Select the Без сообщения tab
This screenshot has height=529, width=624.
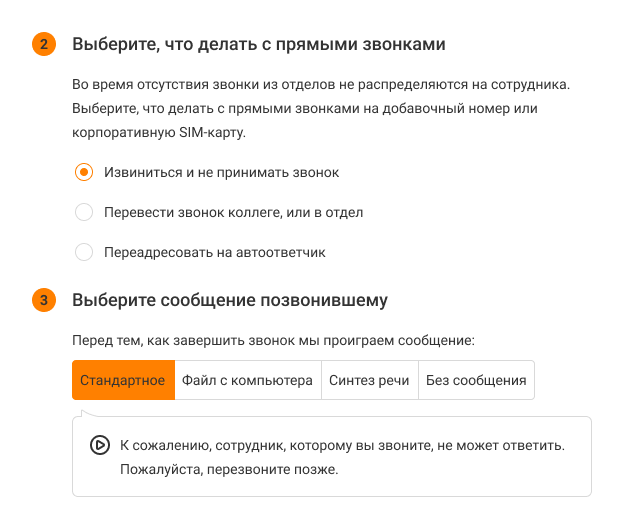click(x=476, y=381)
